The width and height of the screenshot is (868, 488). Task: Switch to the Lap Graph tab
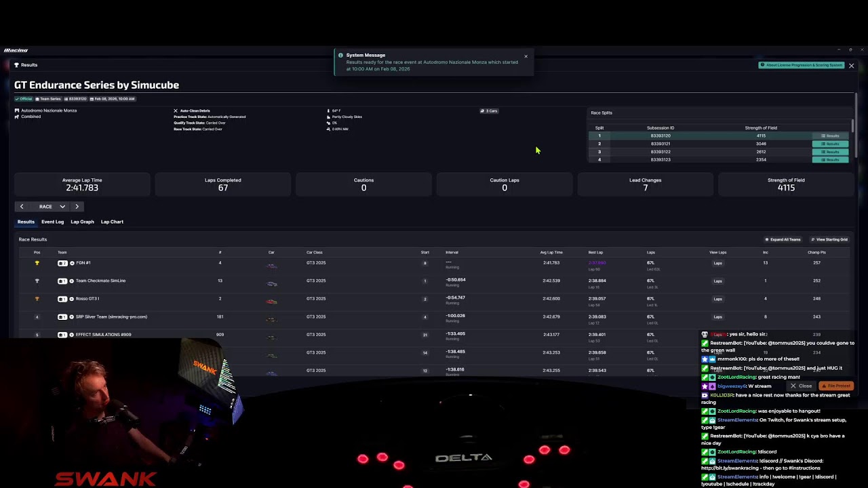[82, 222]
